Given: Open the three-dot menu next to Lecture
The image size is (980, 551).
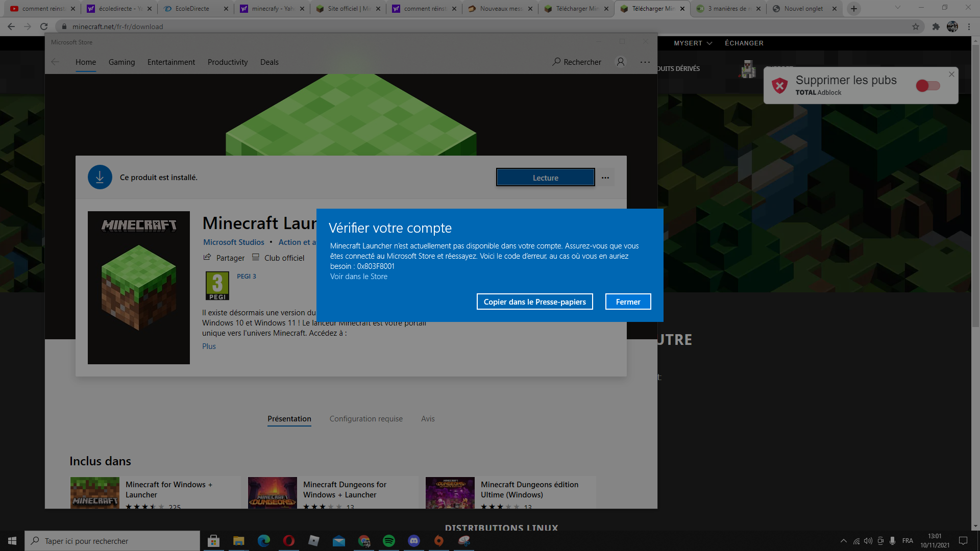Looking at the screenshot, I should click(x=605, y=178).
